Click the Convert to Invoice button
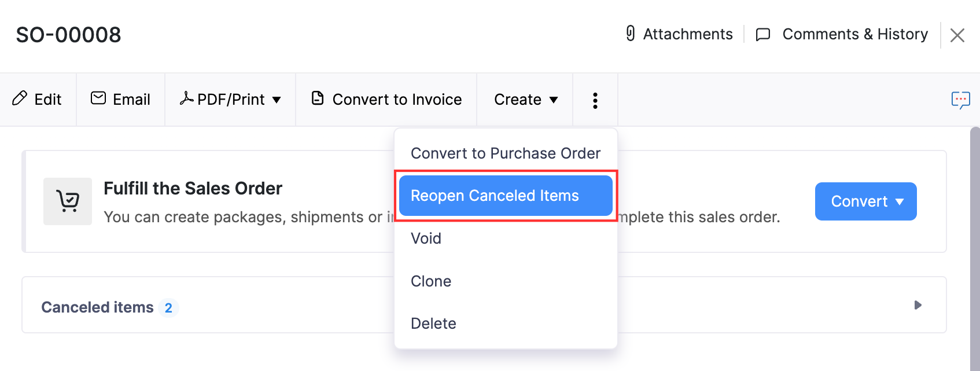The height and width of the screenshot is (371, 980). tap(386, 98)
